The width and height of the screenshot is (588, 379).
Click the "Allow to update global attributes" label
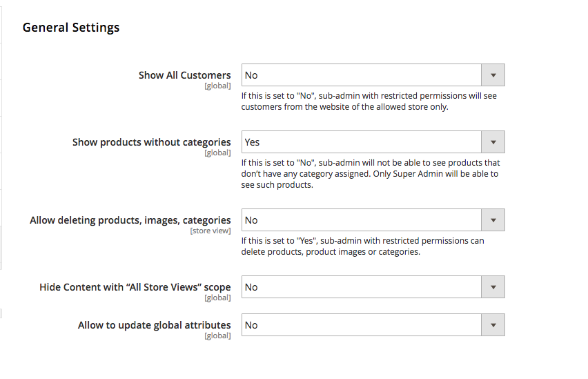[x=154, y=325]
